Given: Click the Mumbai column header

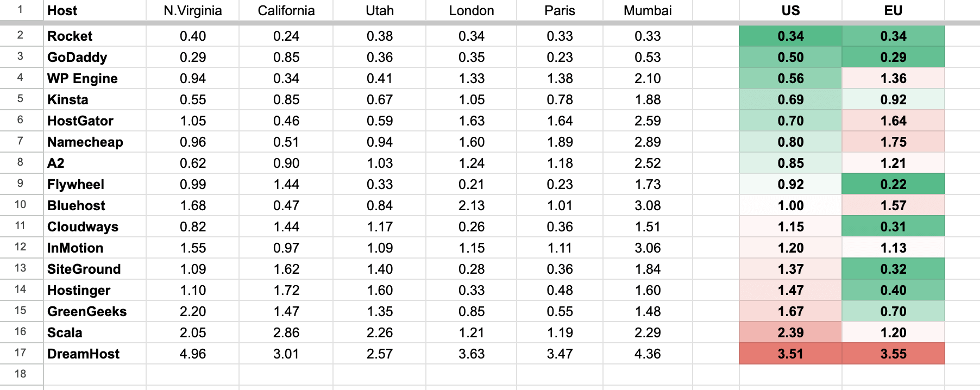Looking at the screenshot, I should click(x=648, y=10).
